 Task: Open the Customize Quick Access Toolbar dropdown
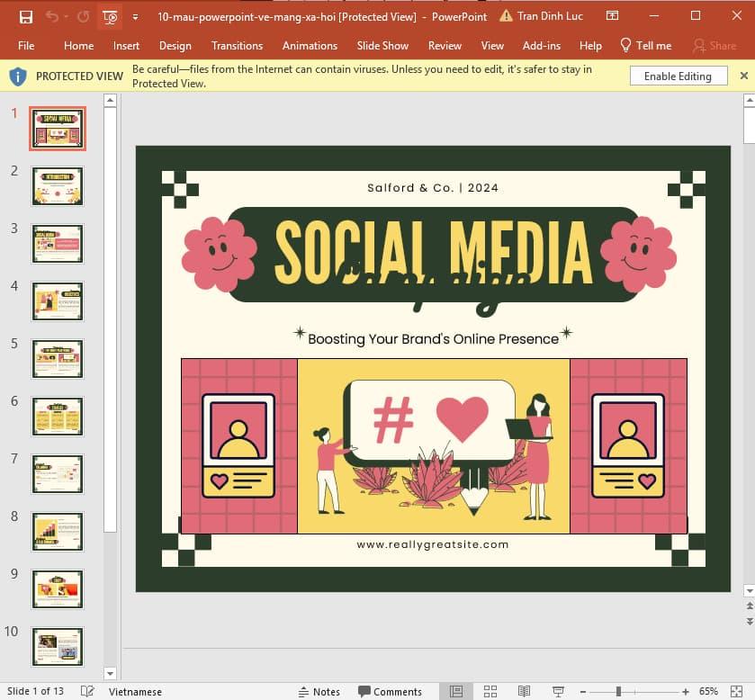click(135, 16)
